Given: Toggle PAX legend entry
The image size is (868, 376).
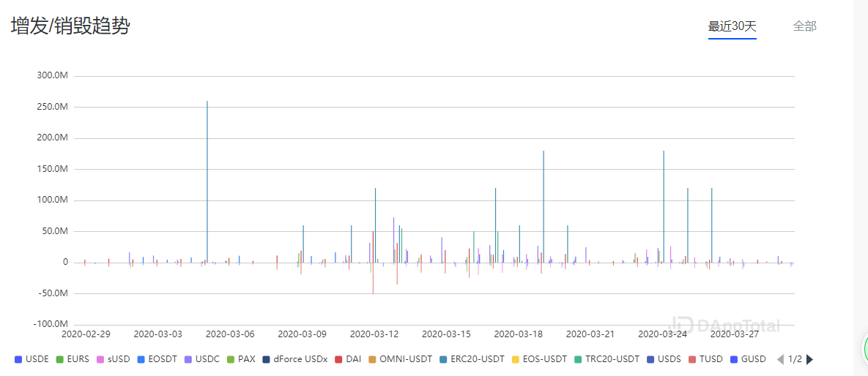Looking at the screenshot, I should 240,359.
